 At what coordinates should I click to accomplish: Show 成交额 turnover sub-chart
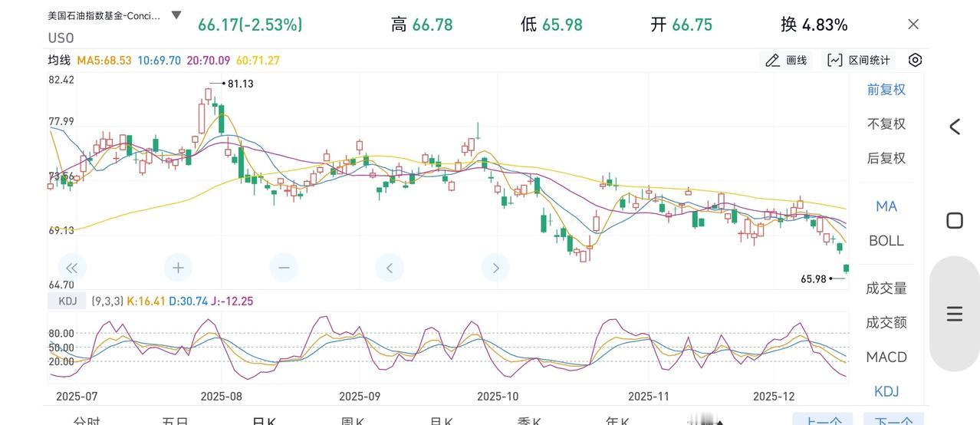tap(886, 322)
